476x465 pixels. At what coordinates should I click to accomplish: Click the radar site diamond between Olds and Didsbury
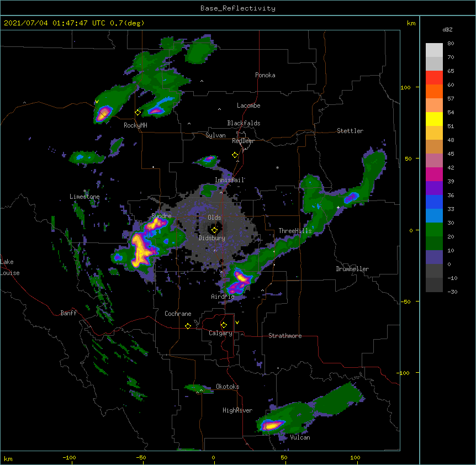(214, 230)
